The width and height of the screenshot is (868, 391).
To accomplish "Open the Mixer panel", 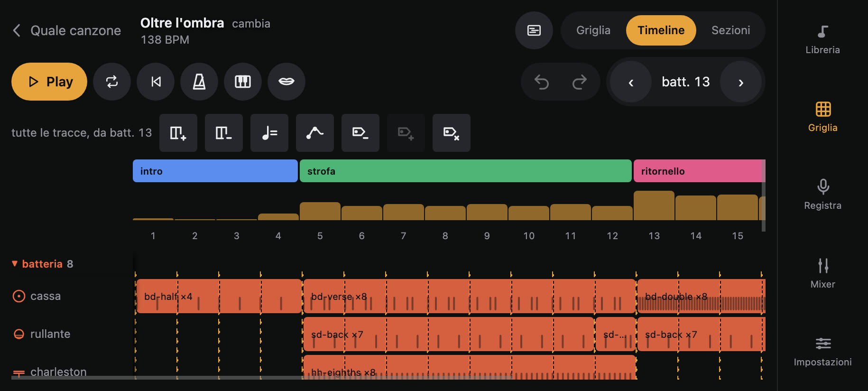I will (x=823, y=273).
